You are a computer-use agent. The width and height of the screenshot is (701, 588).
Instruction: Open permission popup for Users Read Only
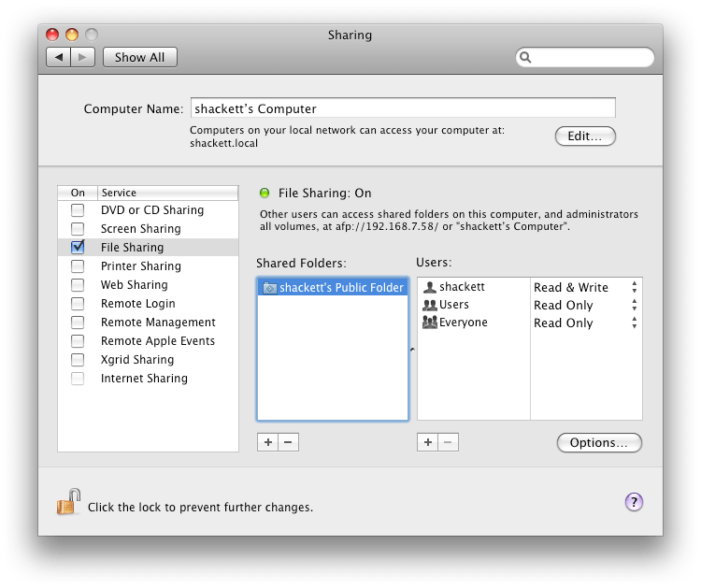(635, 305)
